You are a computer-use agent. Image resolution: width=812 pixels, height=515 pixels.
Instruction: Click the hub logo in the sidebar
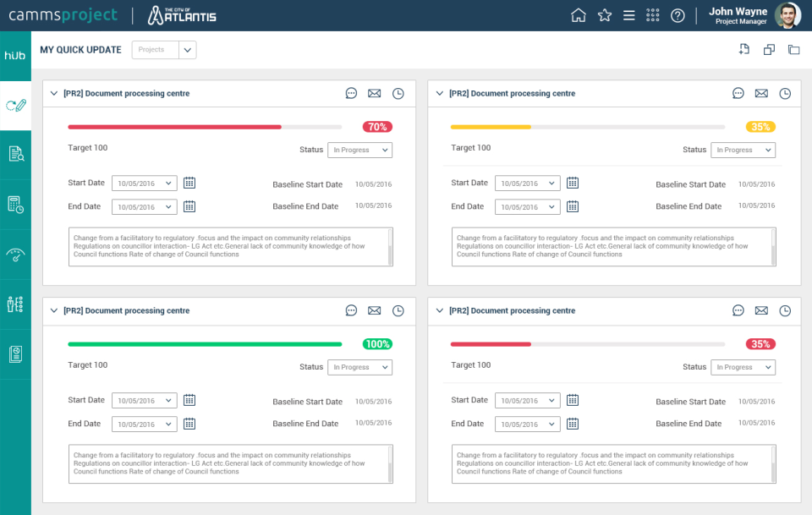[x=14, y=54]
